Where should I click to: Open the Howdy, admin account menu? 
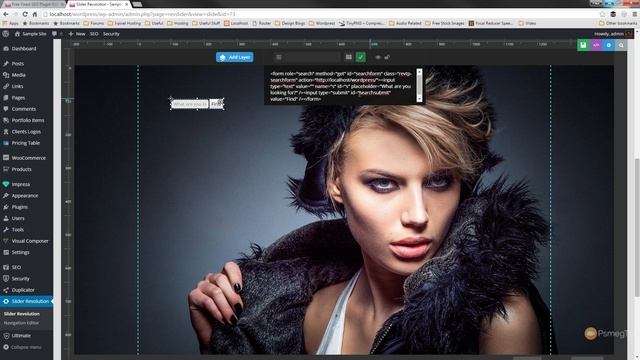click(x=612, y=34)
